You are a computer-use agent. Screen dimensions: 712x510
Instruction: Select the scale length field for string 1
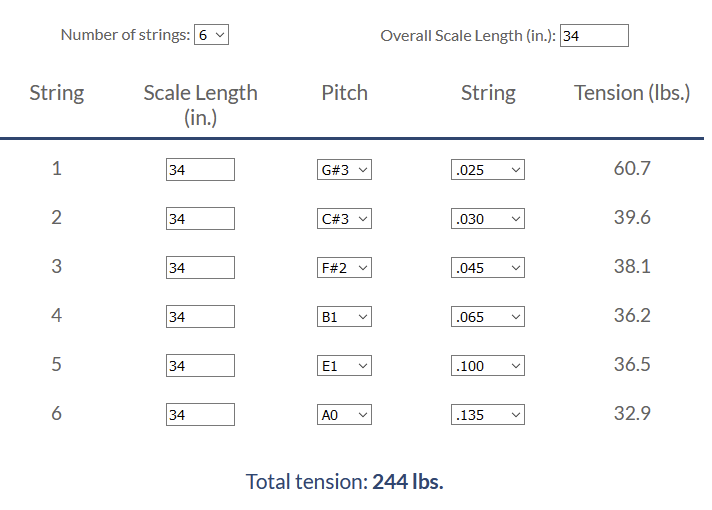click(200, 170)
